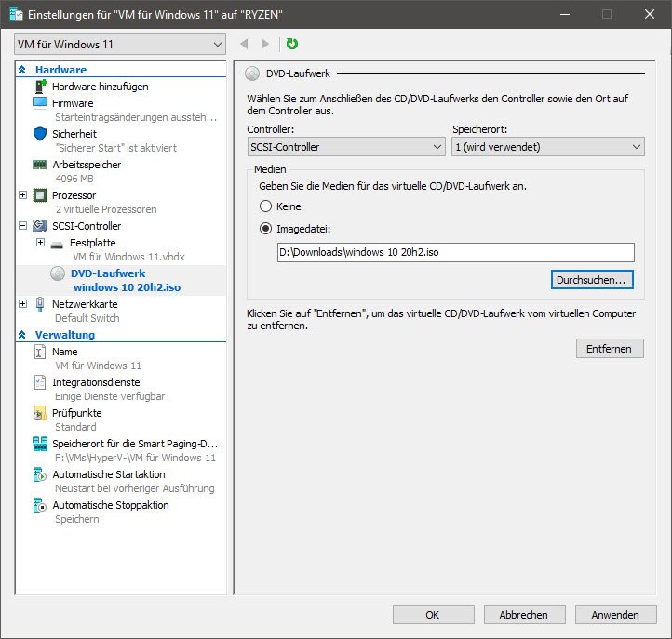
Task: Click the Netzwerkkarte network adapter icon
Action: click(40, 304)
